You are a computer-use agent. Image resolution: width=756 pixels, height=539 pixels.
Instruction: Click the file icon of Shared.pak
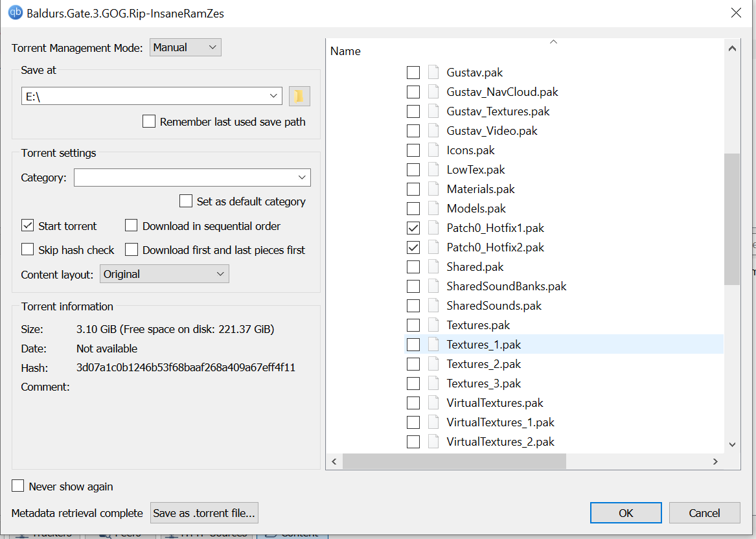pos(433,267)
